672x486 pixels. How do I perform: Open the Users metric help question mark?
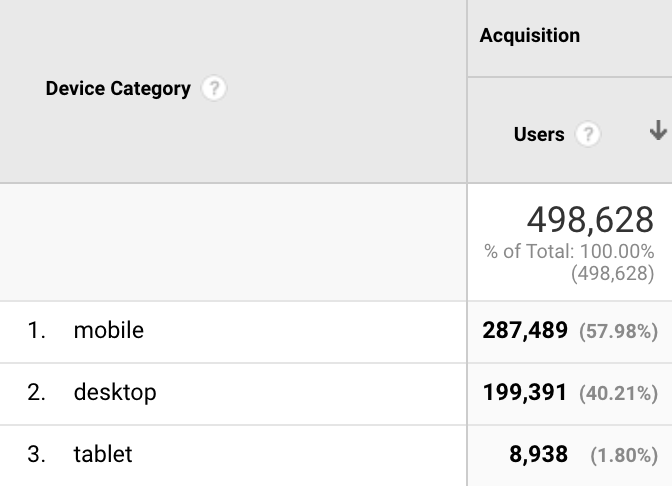pos(588,134)
